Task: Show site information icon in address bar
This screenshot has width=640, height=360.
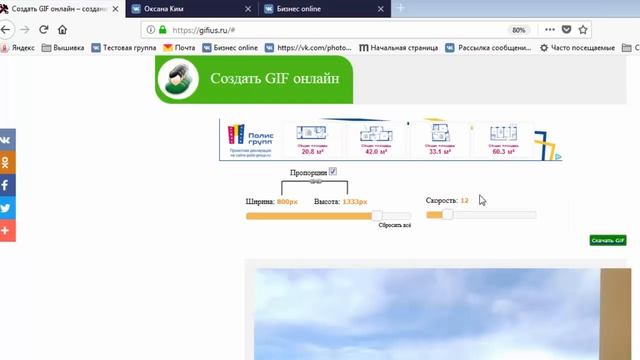Action: (151, 30)
